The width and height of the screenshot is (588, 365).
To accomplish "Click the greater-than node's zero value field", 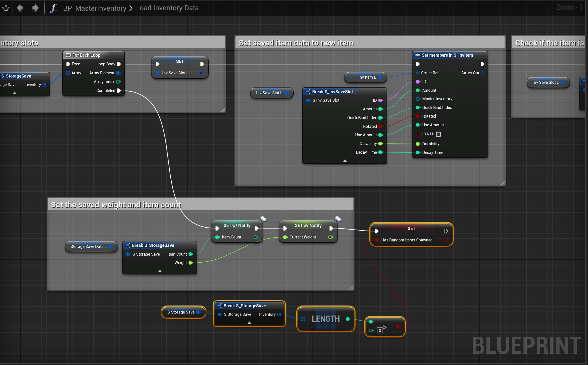I will [380, 330].
